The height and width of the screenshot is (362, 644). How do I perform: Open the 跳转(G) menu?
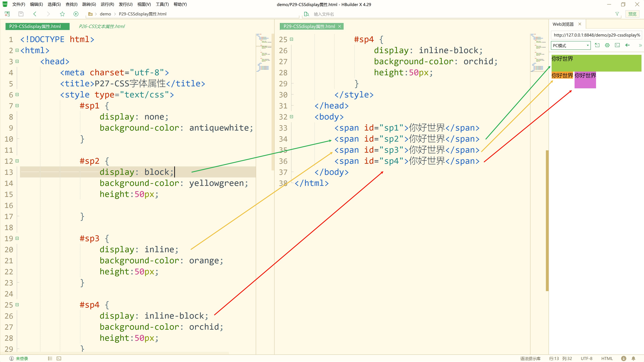point(89,4)
